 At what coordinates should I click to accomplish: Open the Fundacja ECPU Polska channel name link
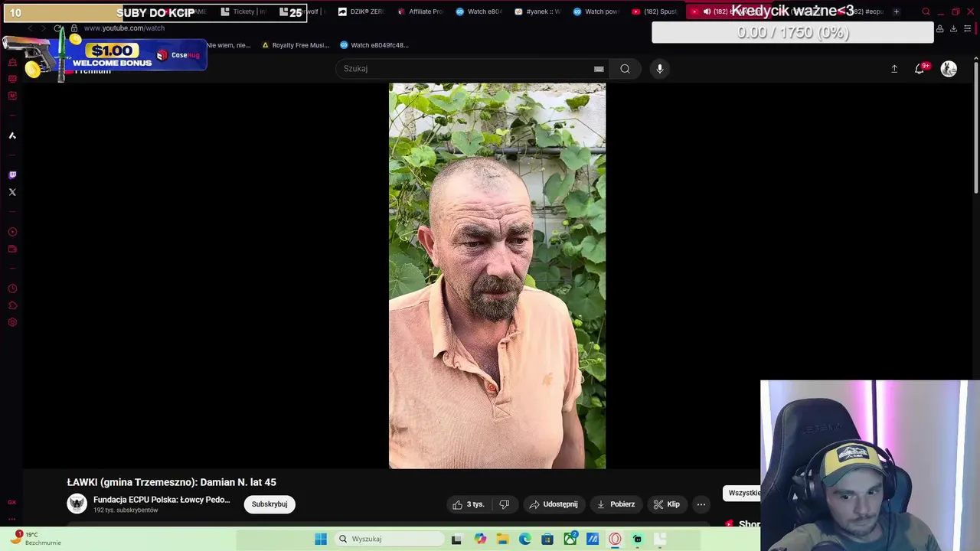click(162, 500)
